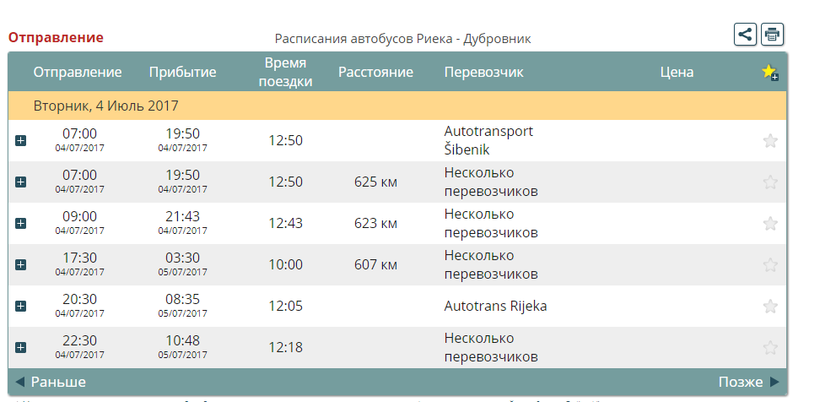Click the add-to-favorites star in the header

tap(769, 72)
